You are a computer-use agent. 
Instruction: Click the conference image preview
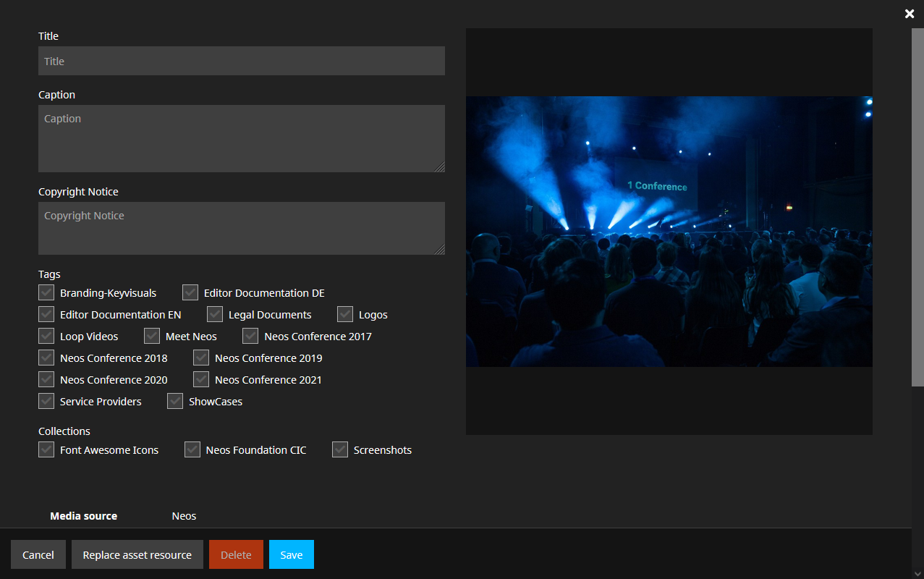(669, 232)
